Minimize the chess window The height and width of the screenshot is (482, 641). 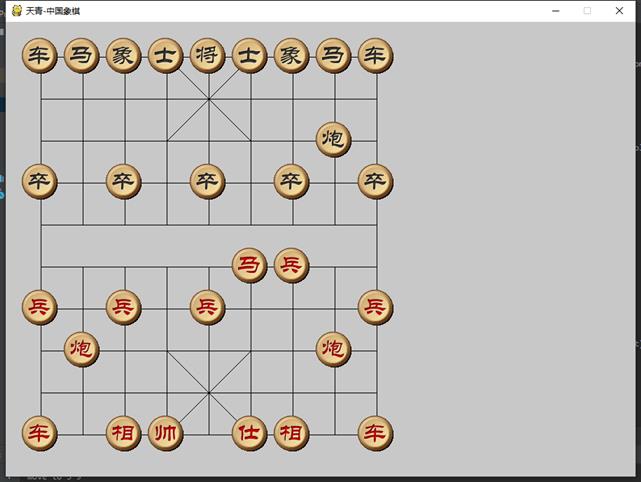[556, 11]
